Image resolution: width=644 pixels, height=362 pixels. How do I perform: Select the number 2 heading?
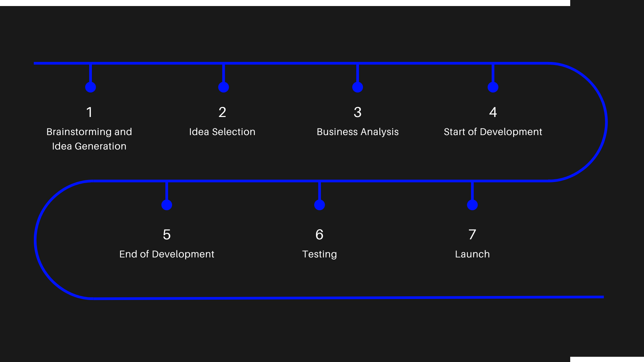(222, 112)
